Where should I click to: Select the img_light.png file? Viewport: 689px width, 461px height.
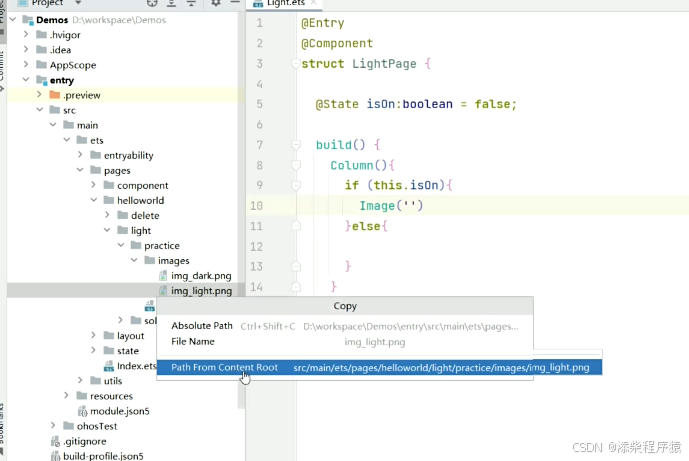201,291
